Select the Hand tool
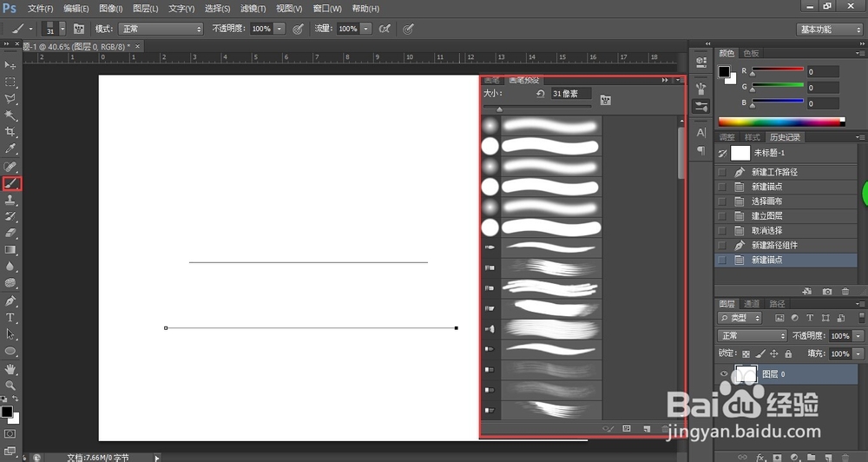 tap(10, 368)
